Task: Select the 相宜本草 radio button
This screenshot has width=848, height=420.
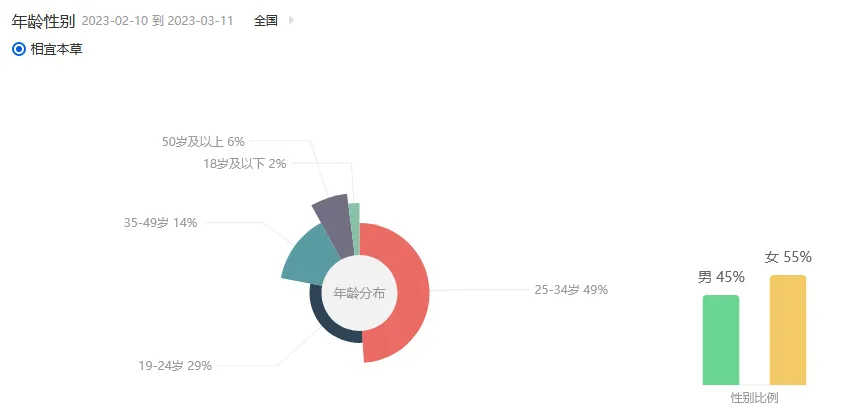Action: tap(19, 50)
